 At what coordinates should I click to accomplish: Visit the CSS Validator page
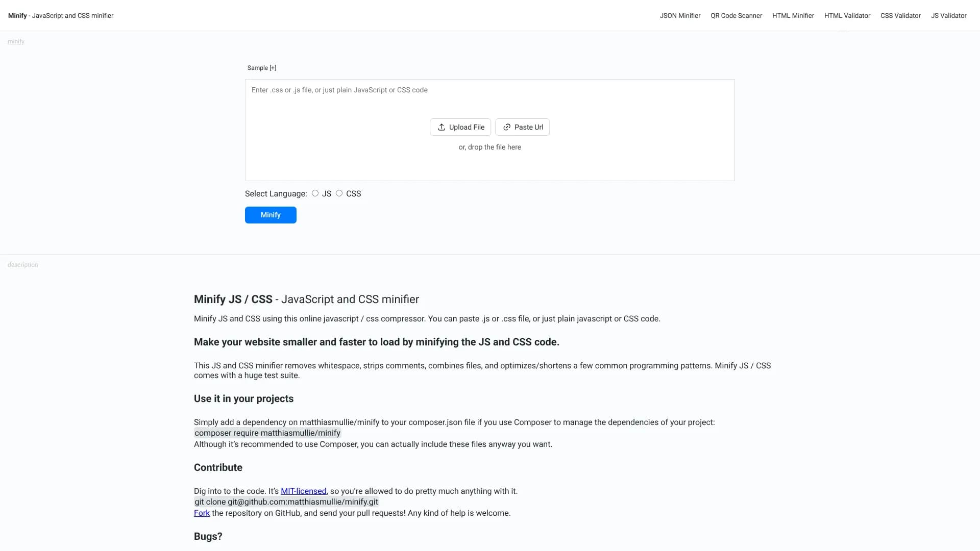coord(900,15)
